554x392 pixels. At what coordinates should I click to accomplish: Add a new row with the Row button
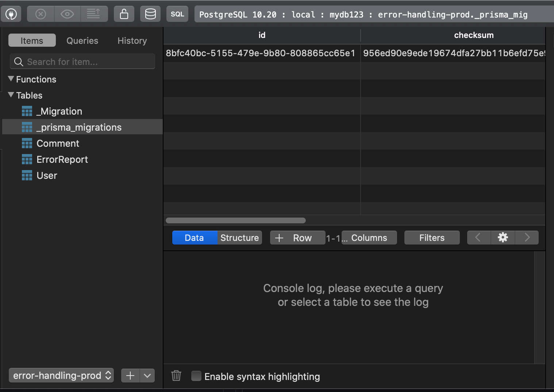[297, 238]
